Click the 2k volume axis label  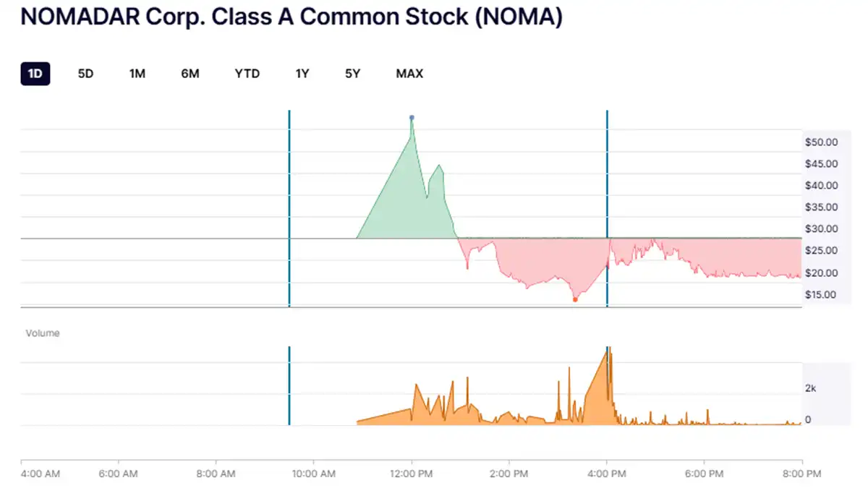point(810,388)
